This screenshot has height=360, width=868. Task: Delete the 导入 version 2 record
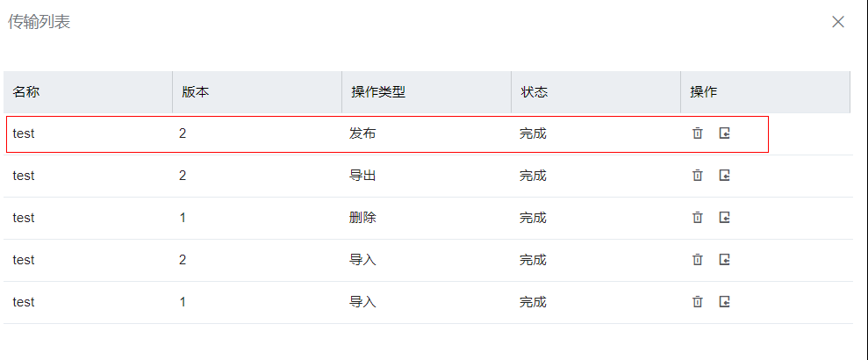point(698,260)
